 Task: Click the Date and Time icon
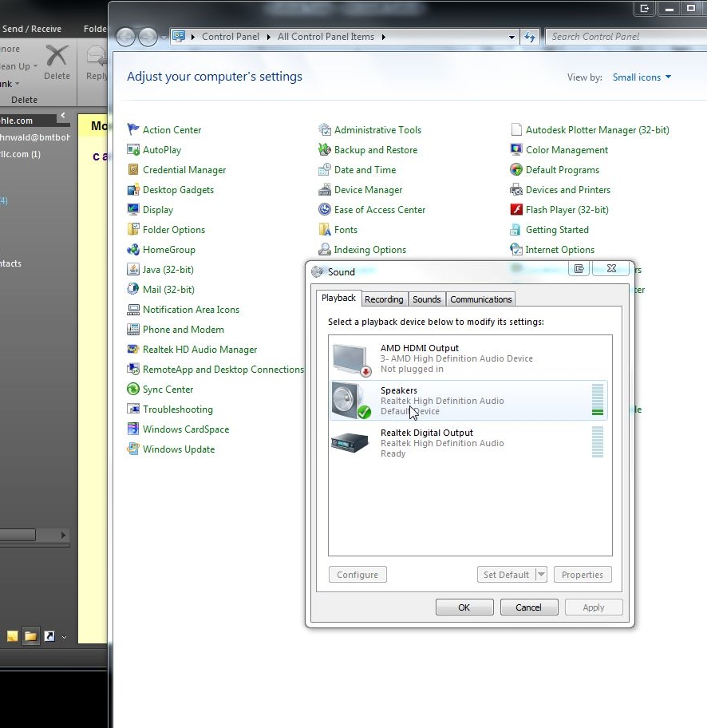click(x=325, y=169)
